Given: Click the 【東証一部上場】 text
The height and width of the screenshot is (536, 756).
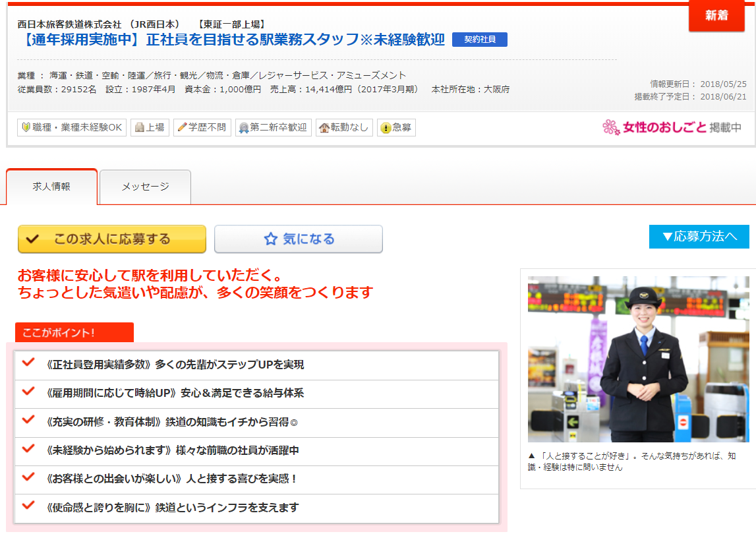Looking at the screenshot, I should pyautogui.click(x=231, y=24).
